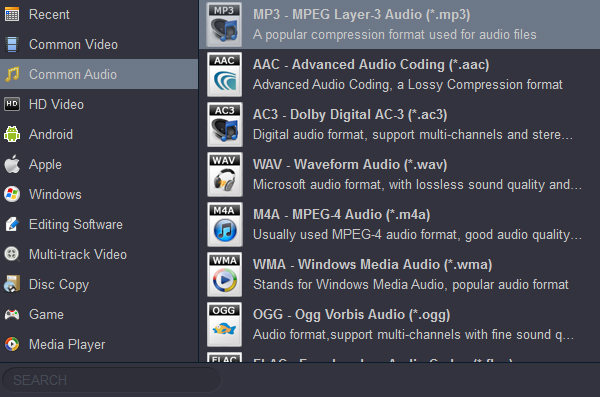Choose the Android device category
Viewport: 600px width, 397px height.
pyautogui.click(x=51, y=134)
